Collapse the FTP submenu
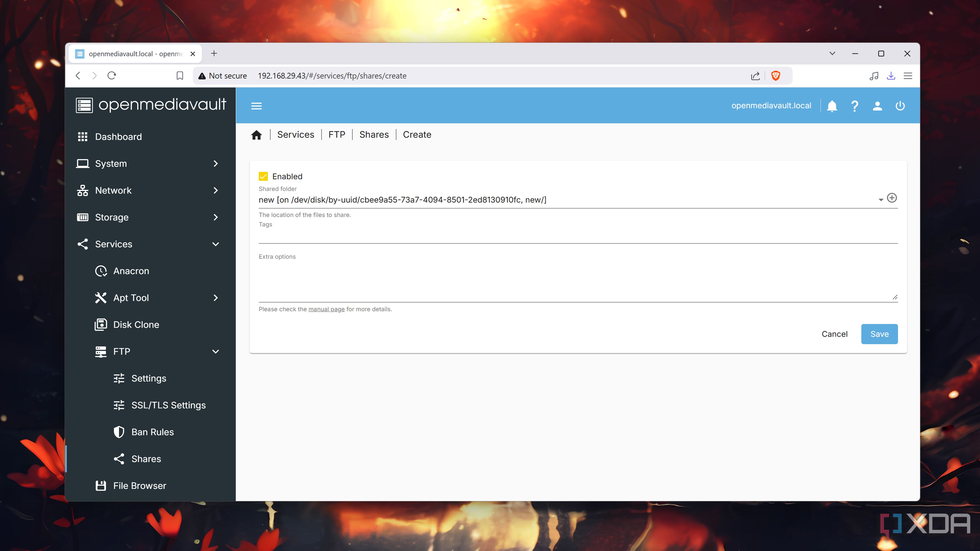Viewport: 980px width, 551px height. [x=150, y=351]
